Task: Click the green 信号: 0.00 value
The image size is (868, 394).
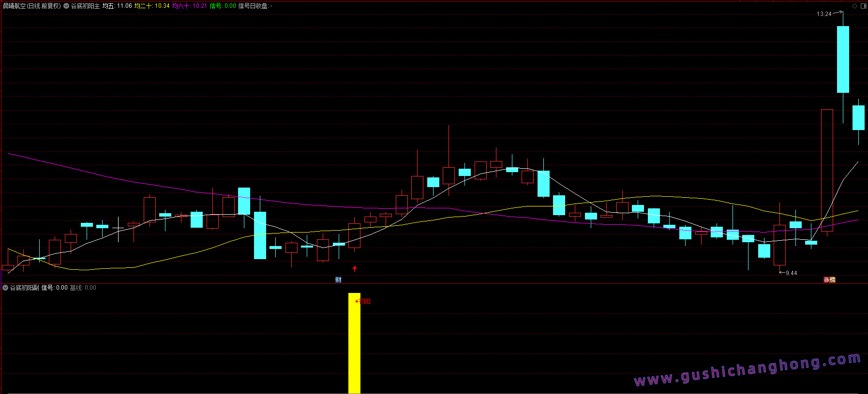Action: [x=223, y=6]
